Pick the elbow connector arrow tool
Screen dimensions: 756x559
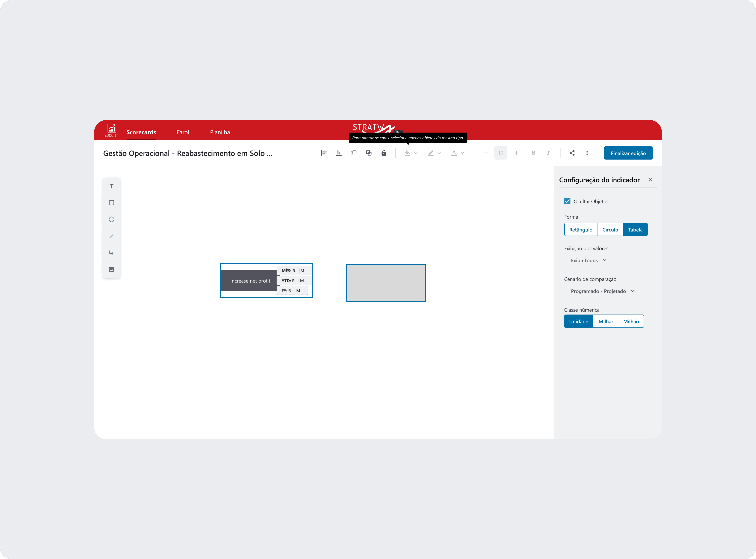pos(111,253)
